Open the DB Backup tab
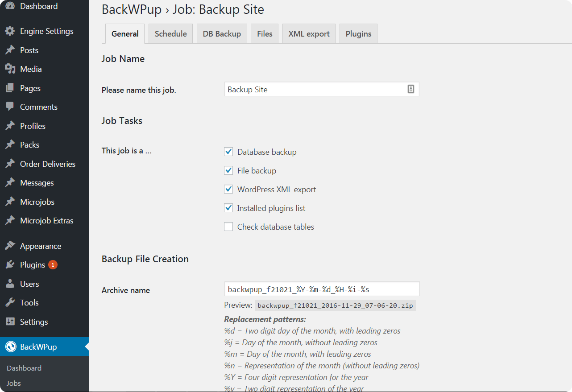Screen dimensions: 572x392 222,34
